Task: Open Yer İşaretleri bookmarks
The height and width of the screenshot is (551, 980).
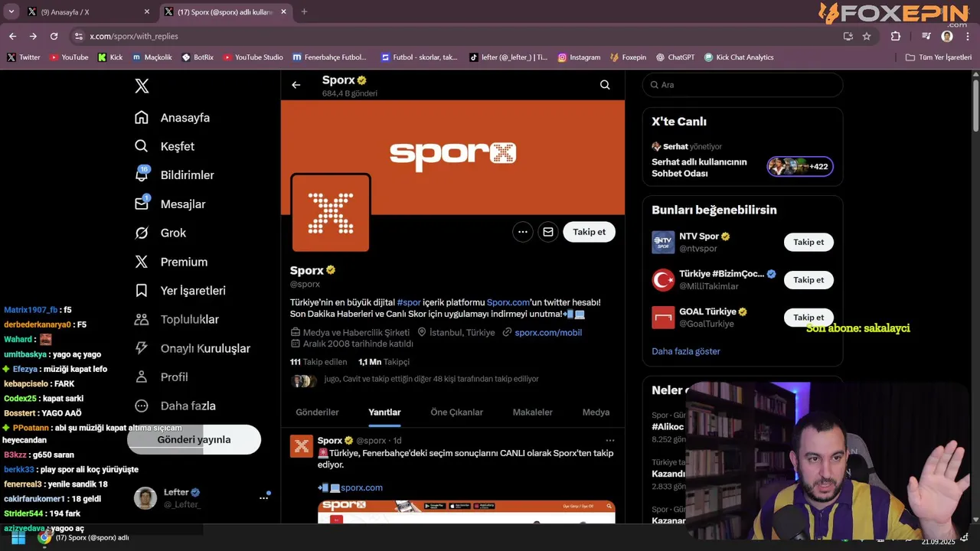Action: point(180,291)
